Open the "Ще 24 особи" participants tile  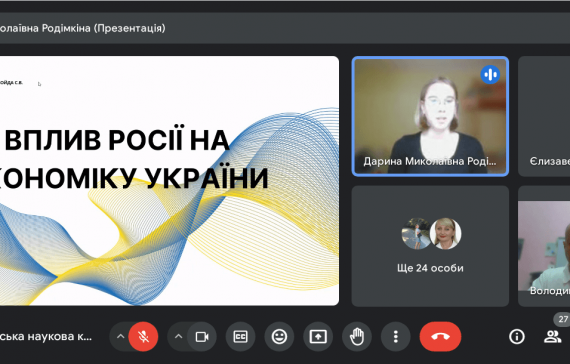tap(430, 246)
